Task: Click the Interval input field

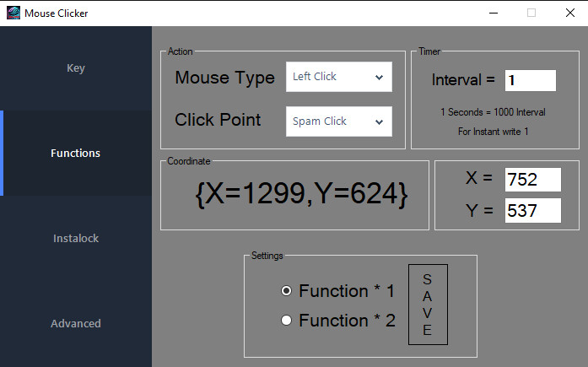Action: (x=531, y=80)
